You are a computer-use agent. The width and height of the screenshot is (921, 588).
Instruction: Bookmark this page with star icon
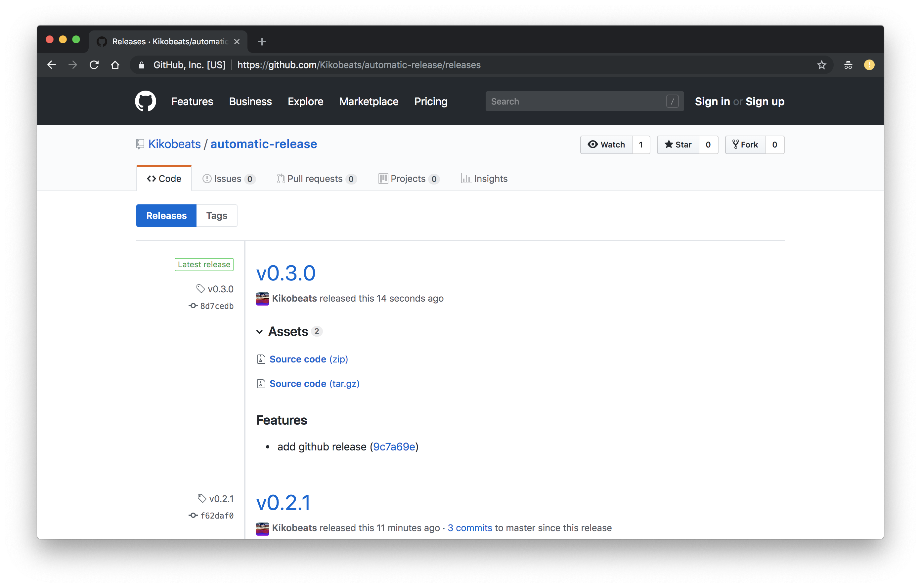tap(821, 65)
